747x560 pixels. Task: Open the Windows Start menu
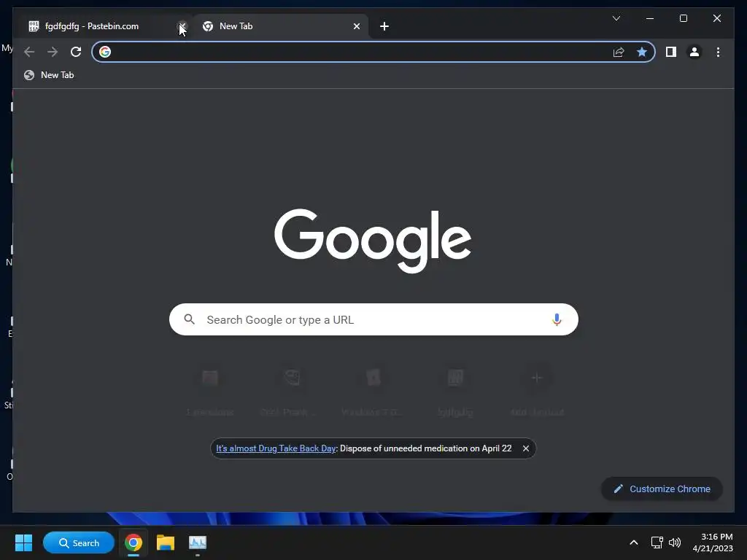pos(23,542)
